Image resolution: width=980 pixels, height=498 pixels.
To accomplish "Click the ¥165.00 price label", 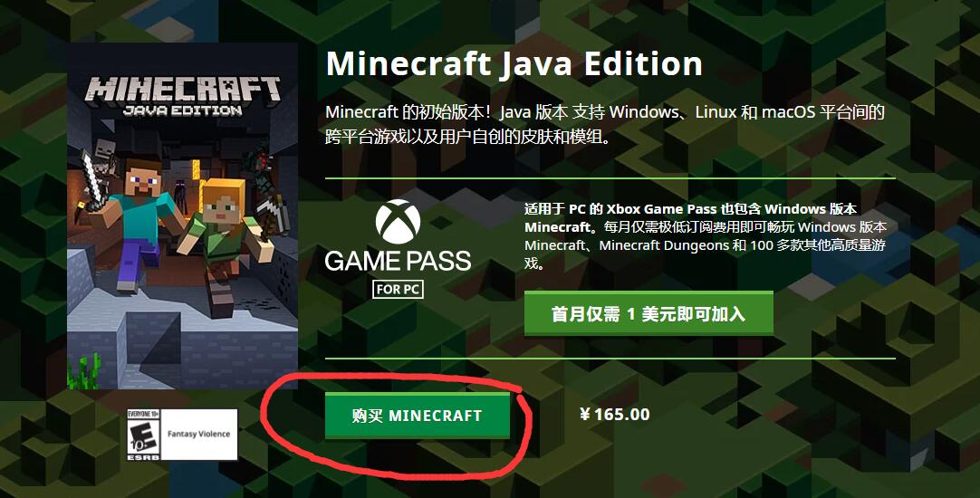I will pos(615,415).
